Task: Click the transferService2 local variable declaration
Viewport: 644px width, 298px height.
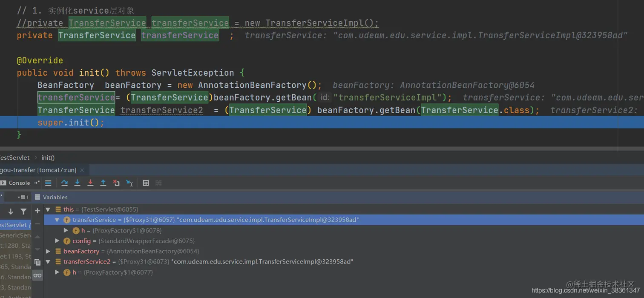Action: [x=162, y=110]
